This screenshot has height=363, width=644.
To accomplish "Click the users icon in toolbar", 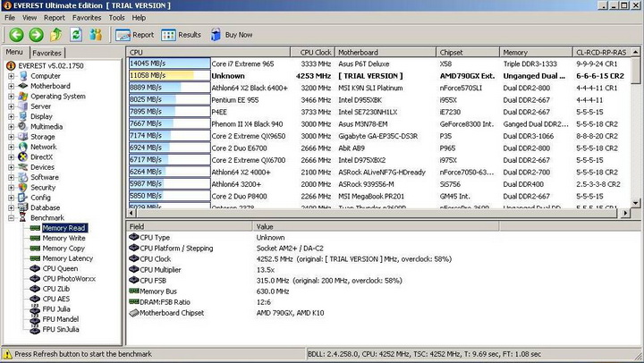I will (96, 35).
